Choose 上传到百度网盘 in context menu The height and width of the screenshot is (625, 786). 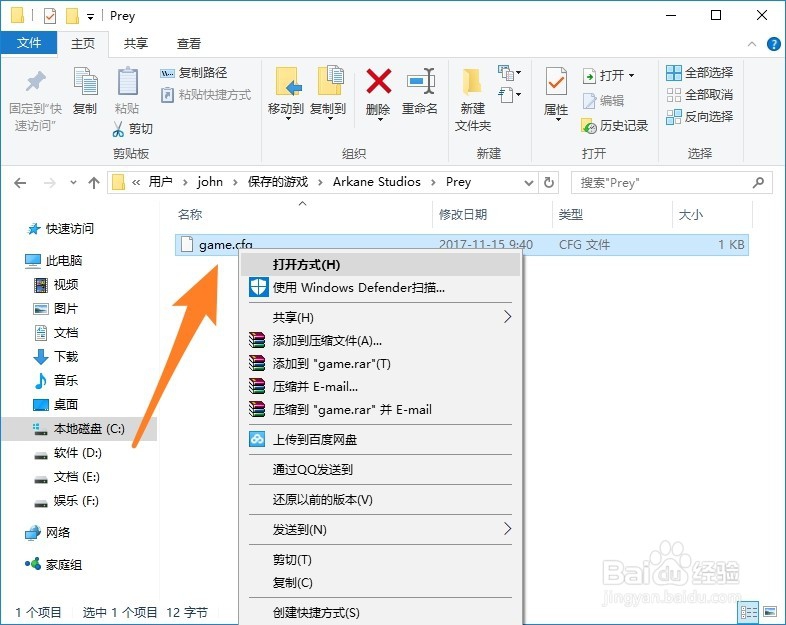380,440
